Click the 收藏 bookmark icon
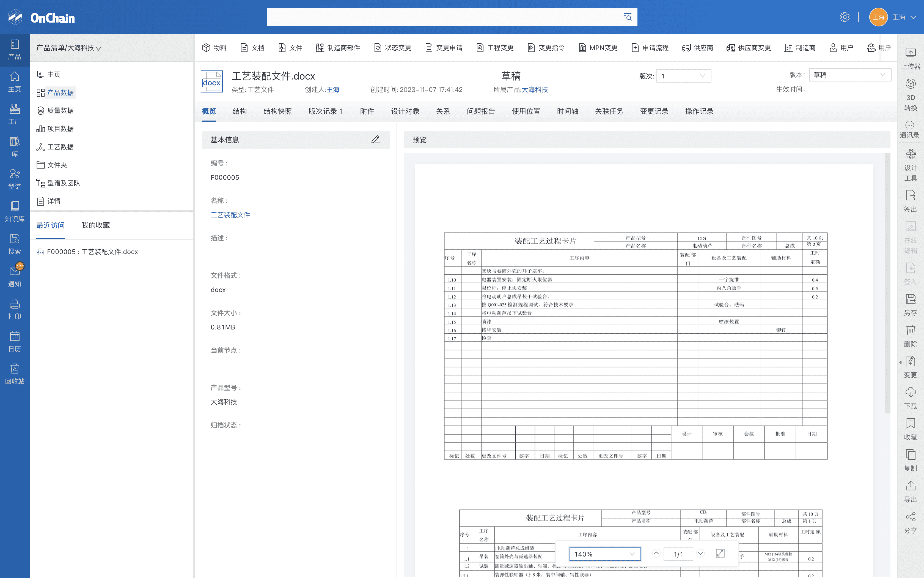This screenshot has width=924, height=578. pos(911,429)
